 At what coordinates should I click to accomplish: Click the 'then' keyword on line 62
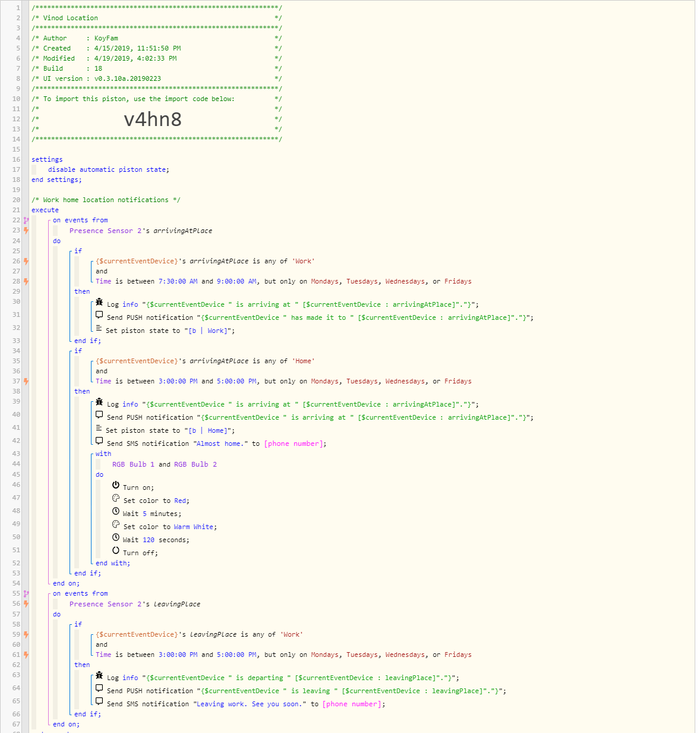[82, 665]
